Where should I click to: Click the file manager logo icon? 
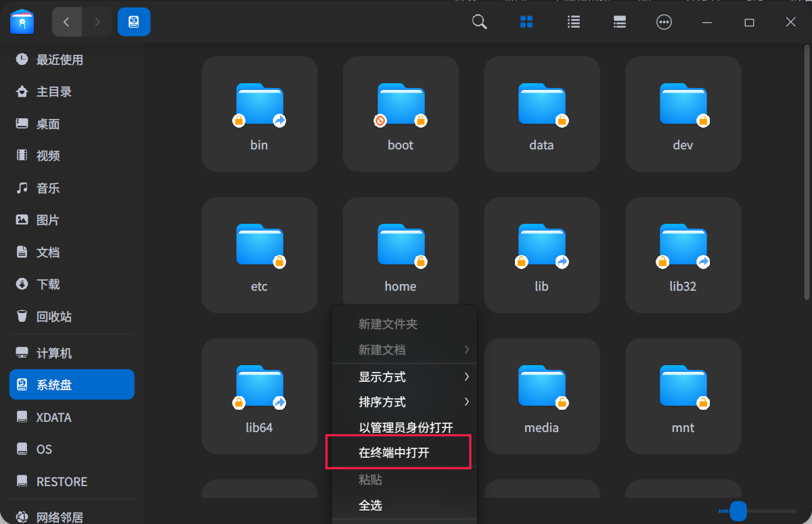(22, 22)
